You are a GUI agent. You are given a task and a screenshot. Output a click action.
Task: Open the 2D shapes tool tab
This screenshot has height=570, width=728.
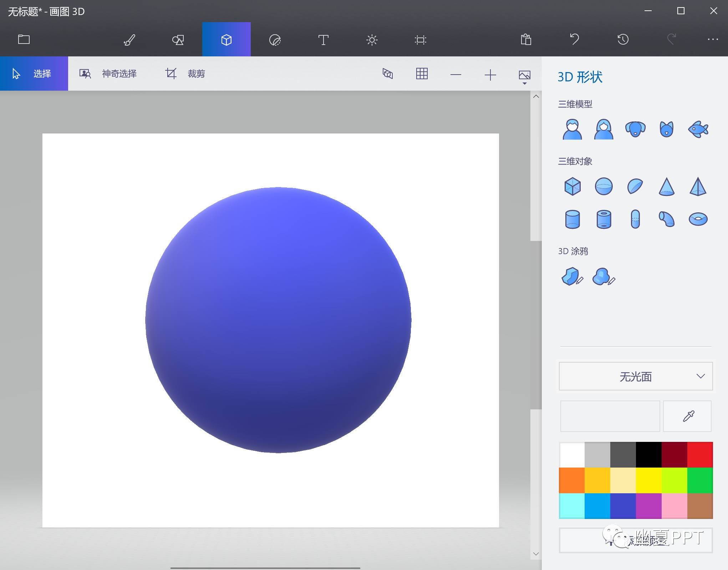tap(178, 40)
